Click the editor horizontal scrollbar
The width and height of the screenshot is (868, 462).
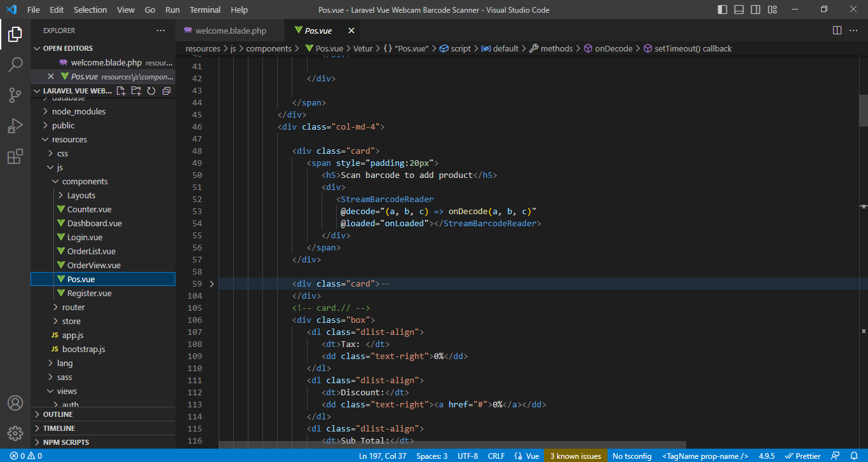coord(452,445)
